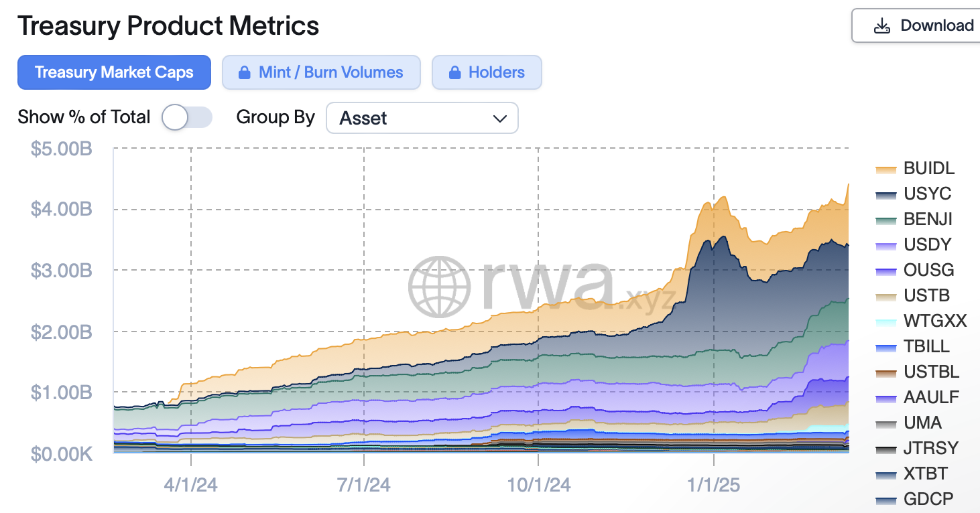Screen dimensions: 980x513
Task: Click the $0.00K y-axis label
Action: point(61,454)
